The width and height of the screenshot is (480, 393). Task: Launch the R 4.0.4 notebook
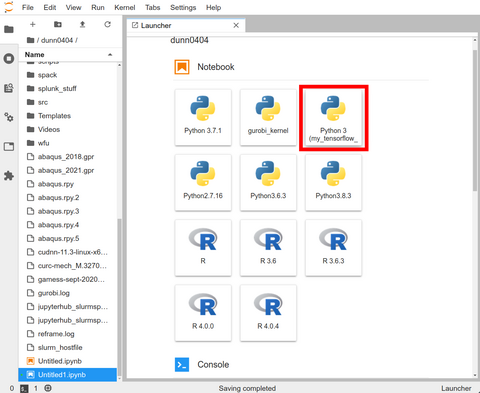tap(268, 313)
